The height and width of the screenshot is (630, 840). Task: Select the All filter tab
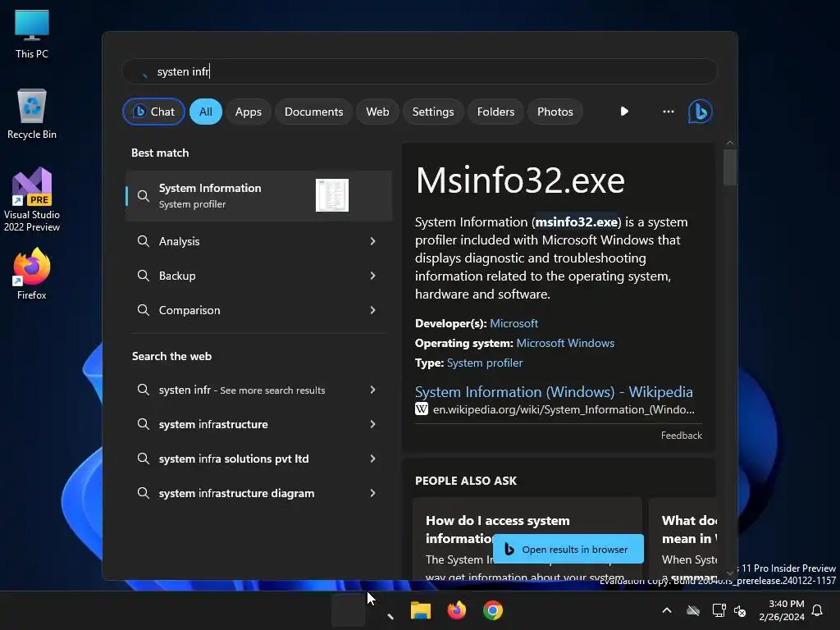click(x=206, y=112)
